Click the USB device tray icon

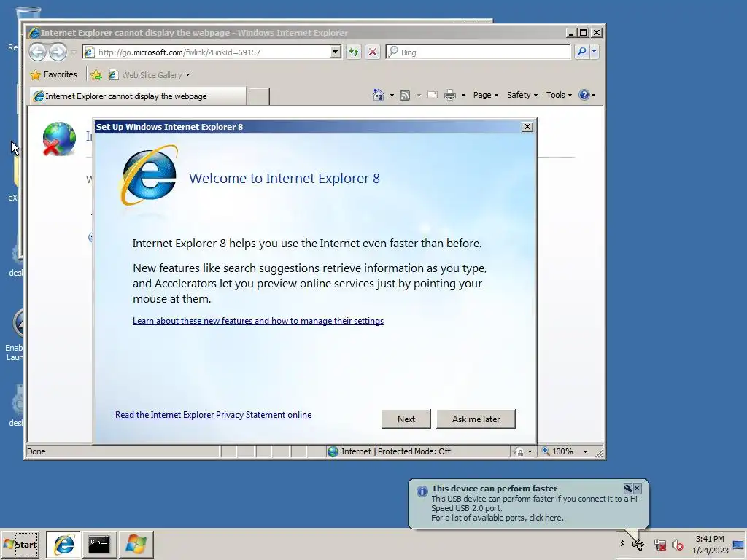coord(638,544)
